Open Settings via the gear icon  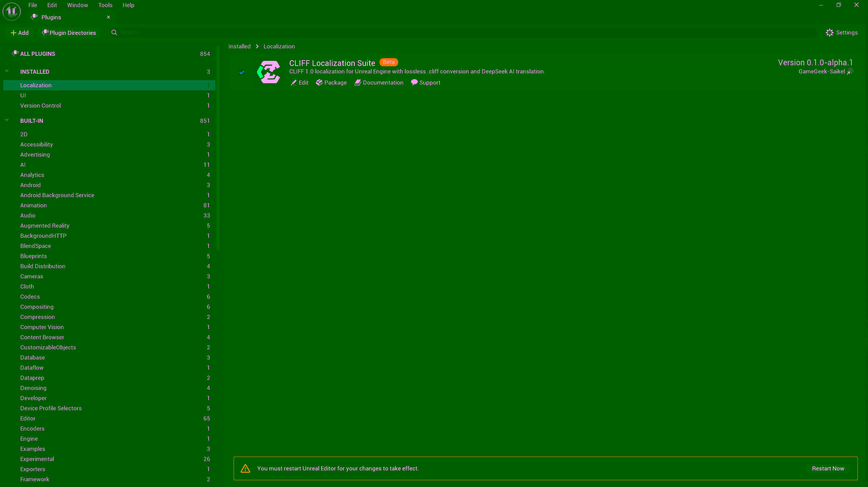[829, 32]
